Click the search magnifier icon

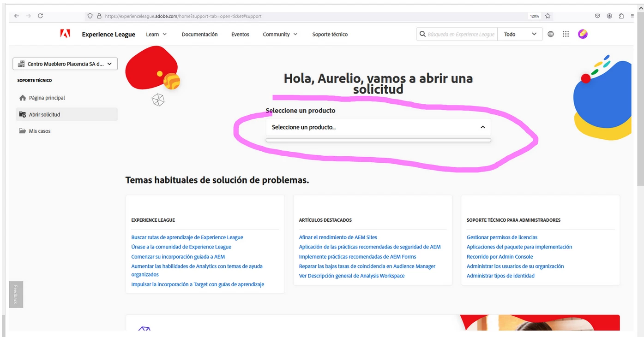tap(422, 34)
